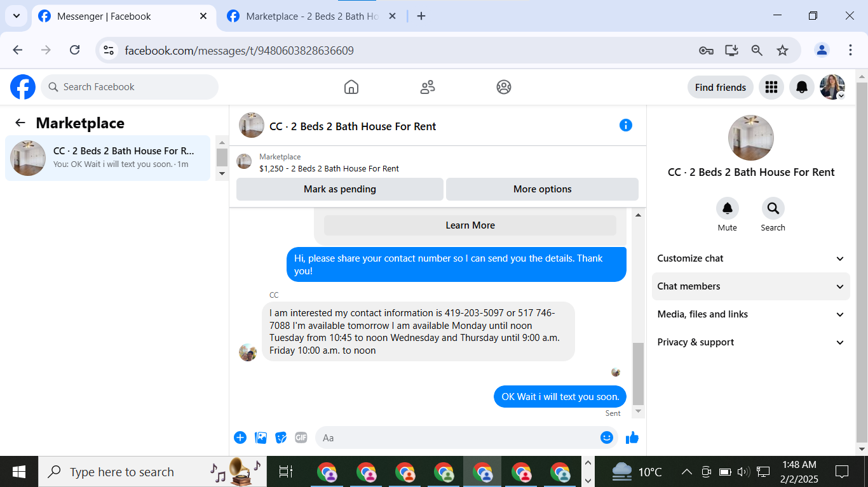Click the chat messages vertical scrollbar

639,373
